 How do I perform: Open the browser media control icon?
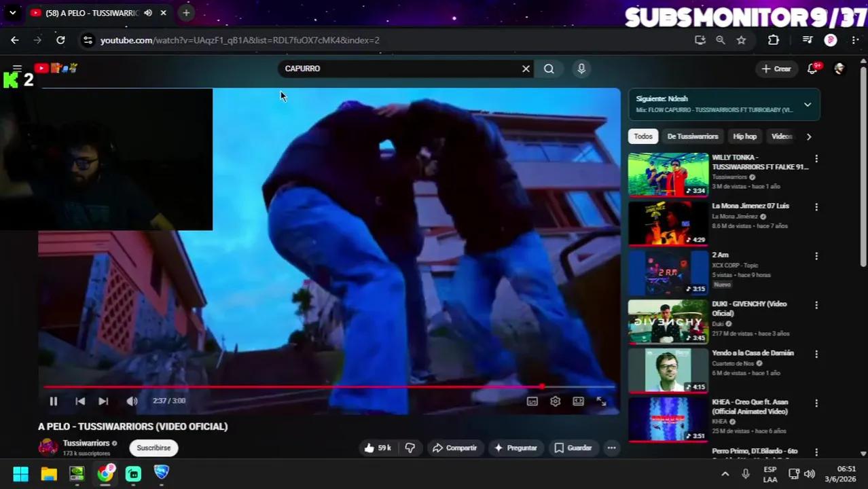click(x=808, y=40)
